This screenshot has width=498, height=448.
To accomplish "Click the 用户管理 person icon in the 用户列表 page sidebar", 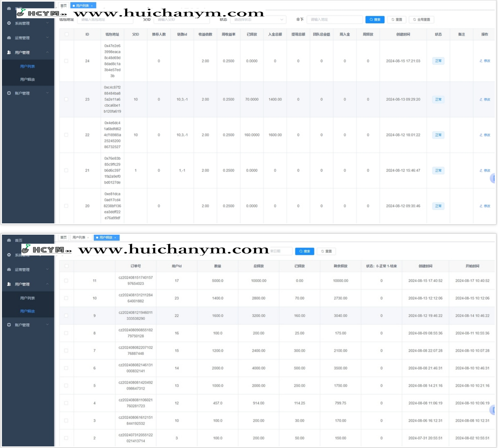I will pyautogui.click(x=9, y=52).
